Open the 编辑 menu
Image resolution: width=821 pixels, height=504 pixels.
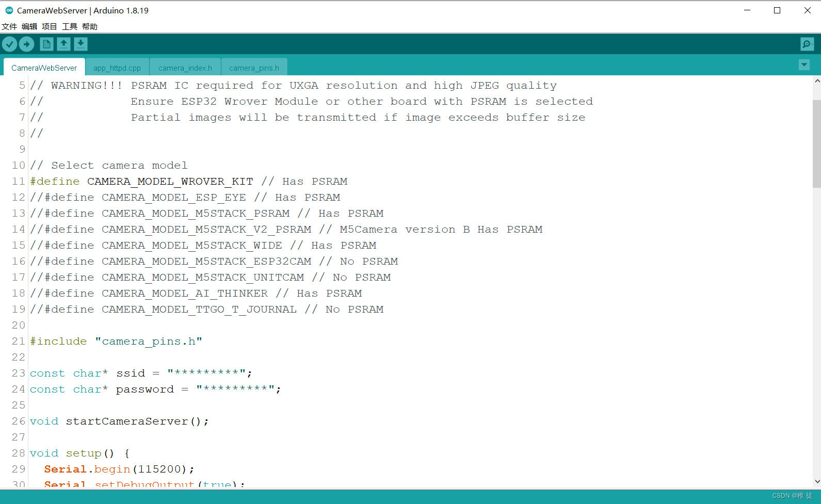click(x=29, y=27)
